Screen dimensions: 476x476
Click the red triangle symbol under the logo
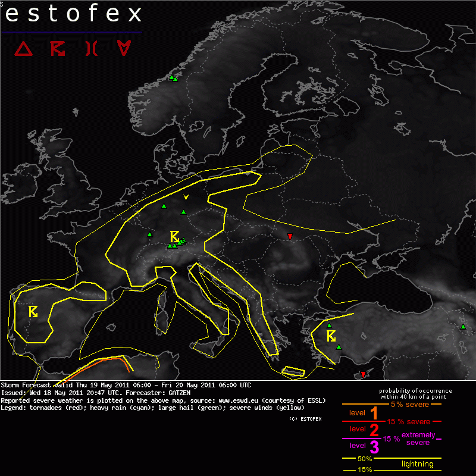coord(24,49)
